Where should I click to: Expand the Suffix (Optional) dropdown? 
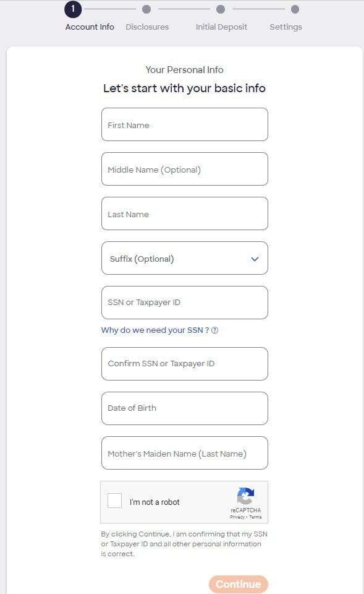(184, 258)
